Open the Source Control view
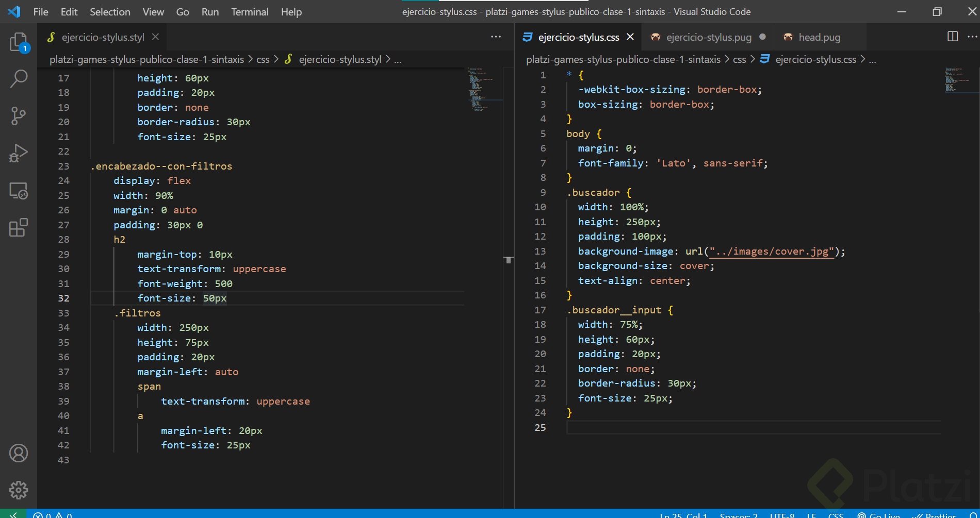The width and height of the screenshot is (980, 518). click(19, 116)
